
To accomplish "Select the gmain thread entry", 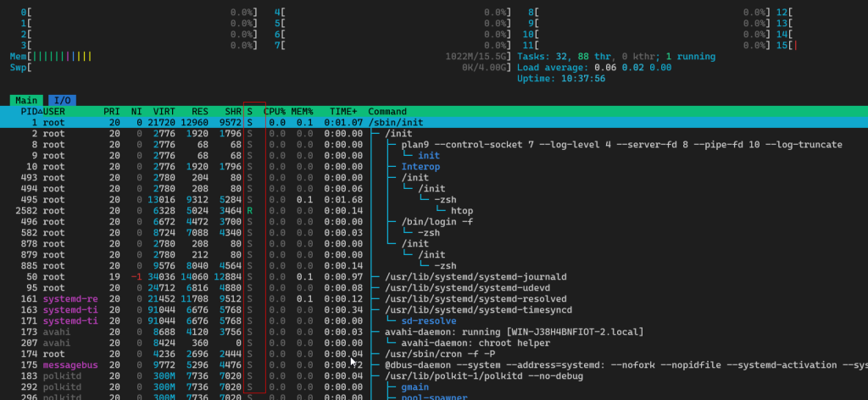I will pos(415,387).
